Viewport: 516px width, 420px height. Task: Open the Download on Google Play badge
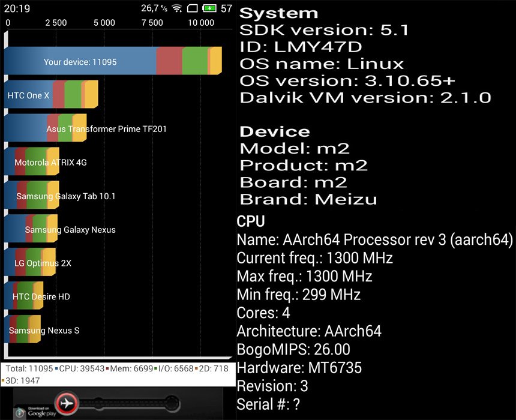click(x=42, y=412)
